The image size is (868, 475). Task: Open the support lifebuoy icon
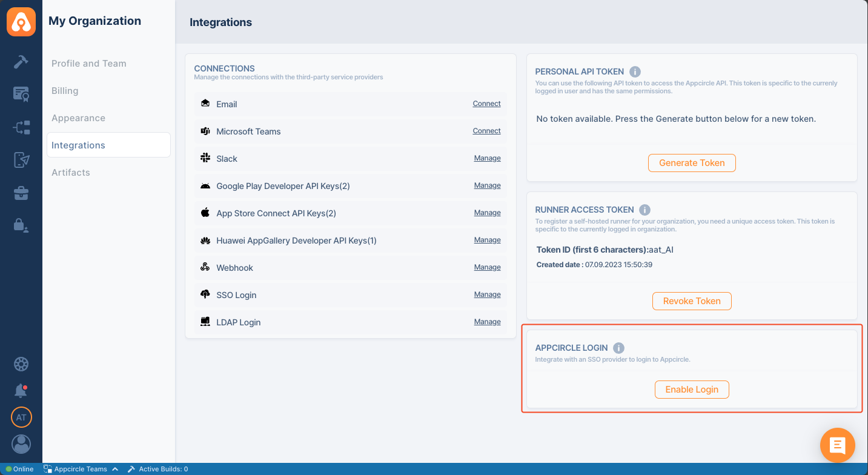(x=21, y=364)
